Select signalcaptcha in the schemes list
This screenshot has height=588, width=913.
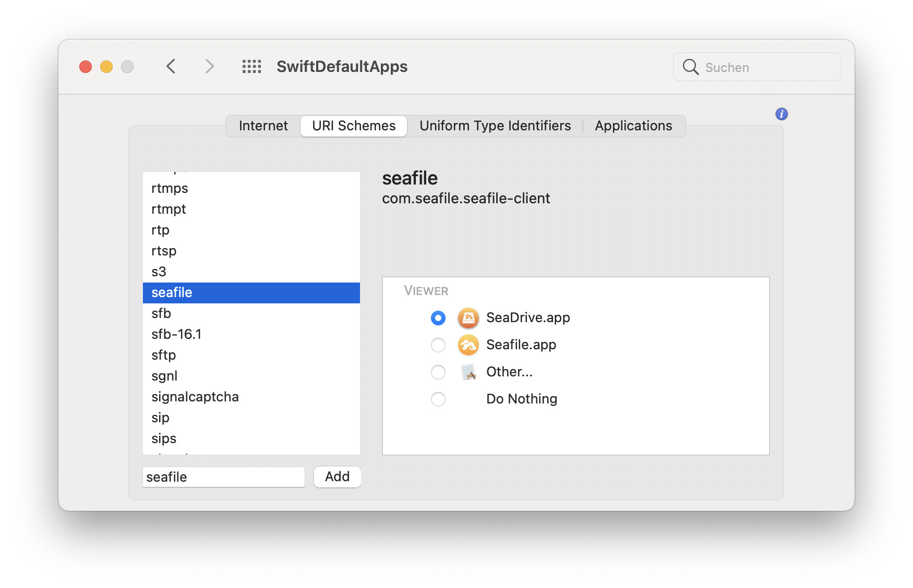pos(195,397)
